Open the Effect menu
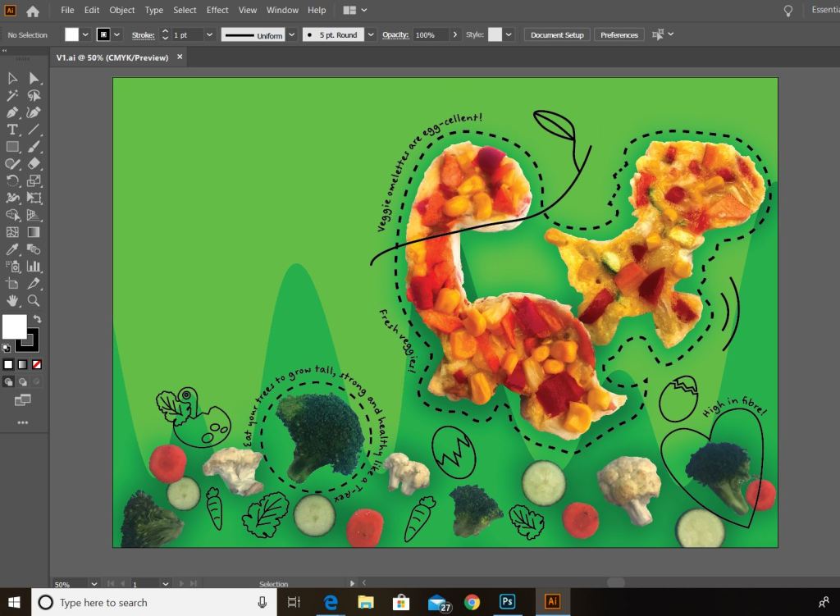This screenshot has width=840, height=616. pos(217,10)
